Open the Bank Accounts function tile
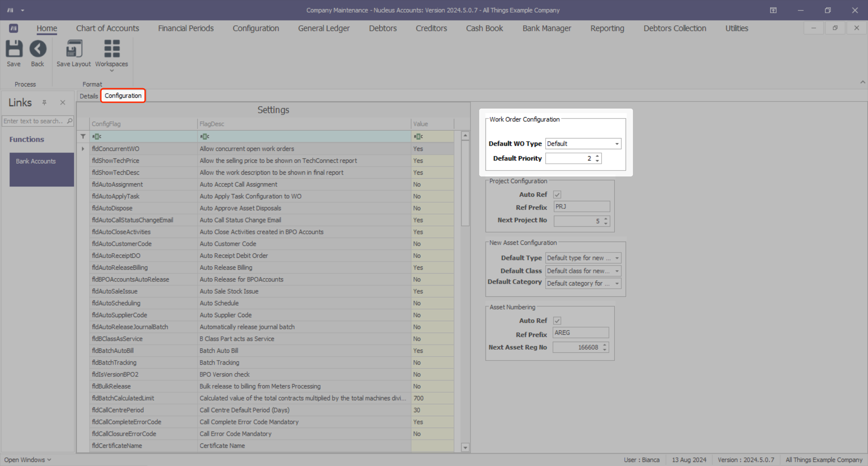Screen dimensions: 868x466 pyautogui.click(x=42, y=170)
